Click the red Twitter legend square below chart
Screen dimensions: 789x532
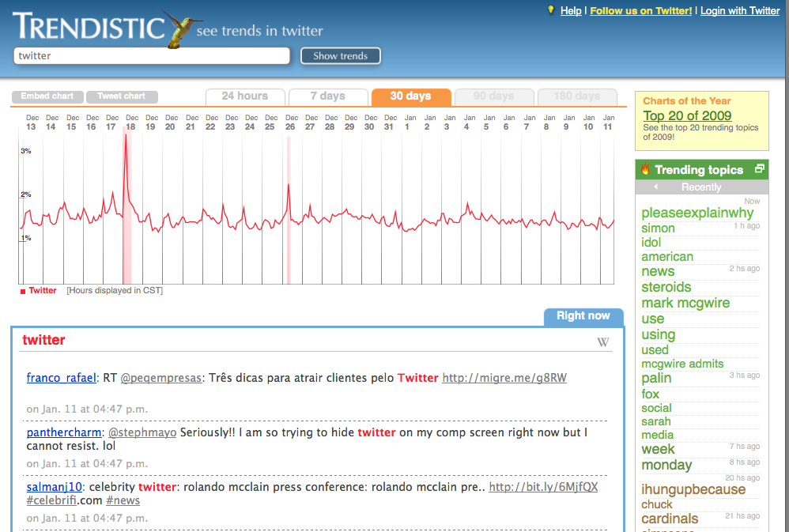(22, 291)
